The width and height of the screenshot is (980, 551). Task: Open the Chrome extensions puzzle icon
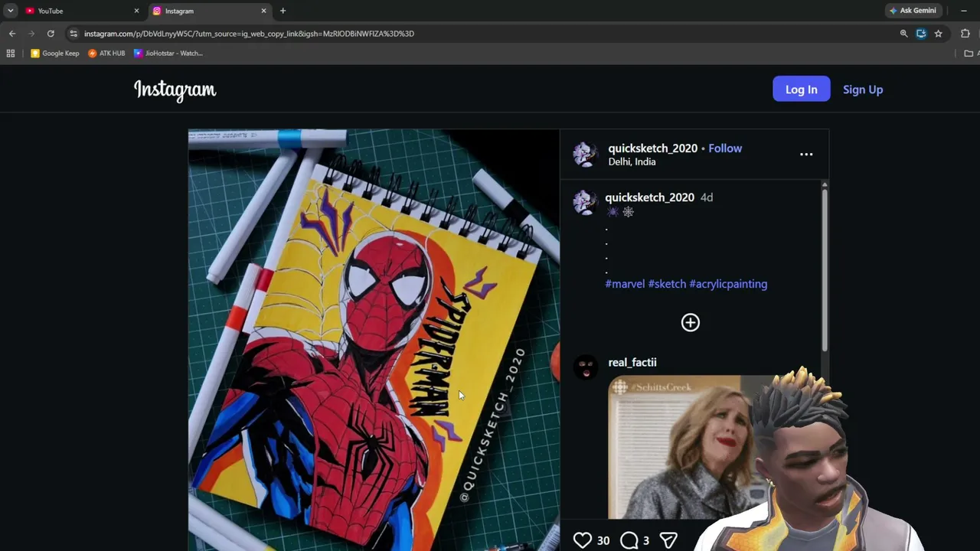coord(965,34)
